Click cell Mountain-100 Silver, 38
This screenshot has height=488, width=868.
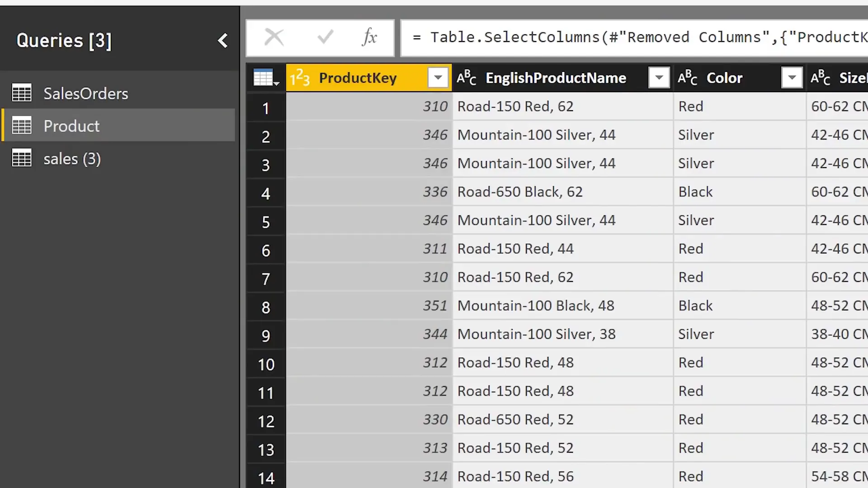[x=562, y=334]
